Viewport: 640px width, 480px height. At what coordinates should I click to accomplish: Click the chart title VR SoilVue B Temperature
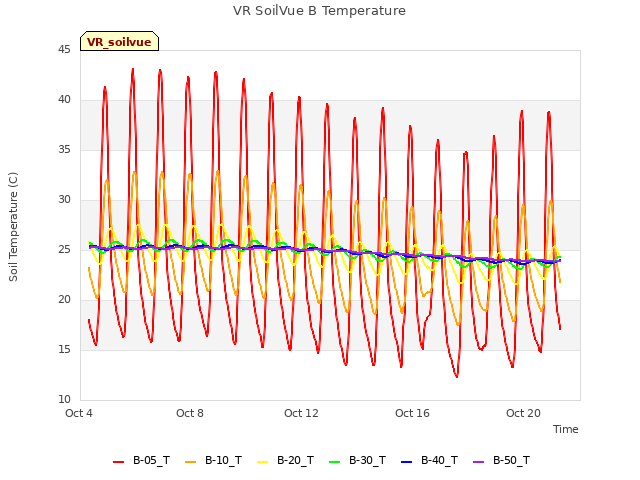tap(319, 11)
